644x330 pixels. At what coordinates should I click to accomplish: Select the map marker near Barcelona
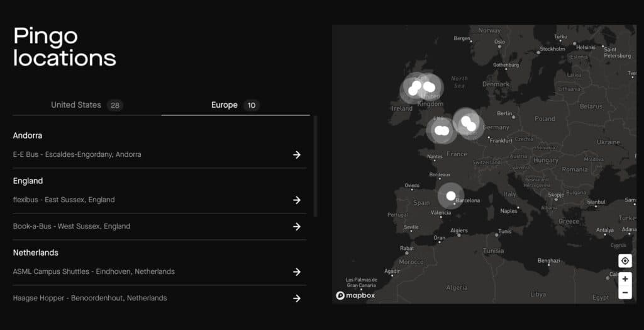tap(451, 195)
